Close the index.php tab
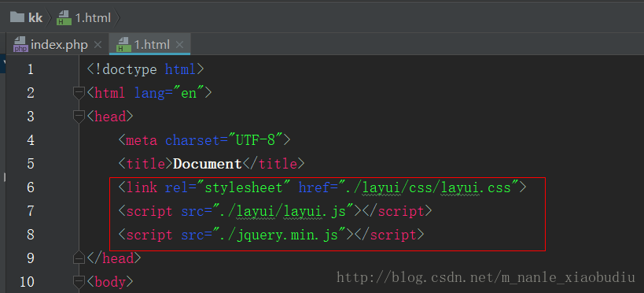 98,45
